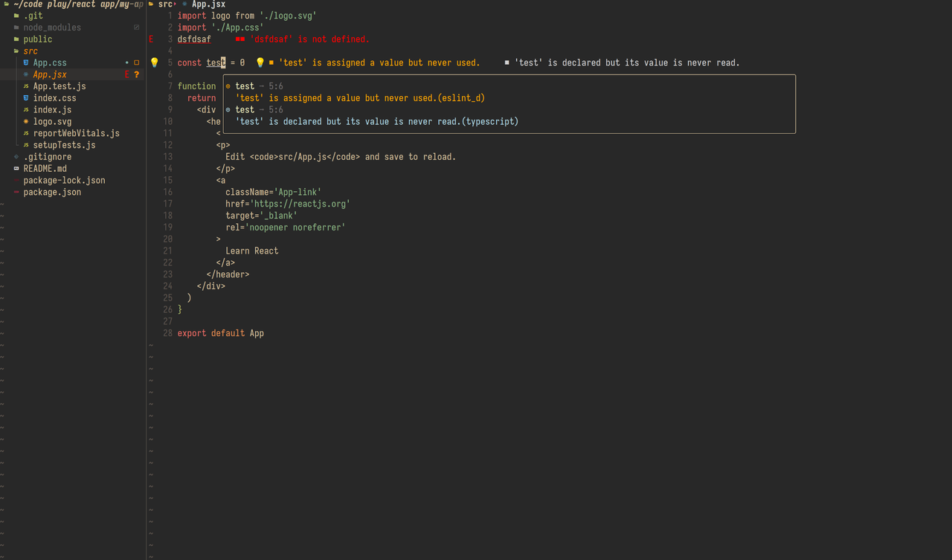Click the markdown icon next to README.md
This screenshot has height=560, width=952.
(x=16, y=168)
